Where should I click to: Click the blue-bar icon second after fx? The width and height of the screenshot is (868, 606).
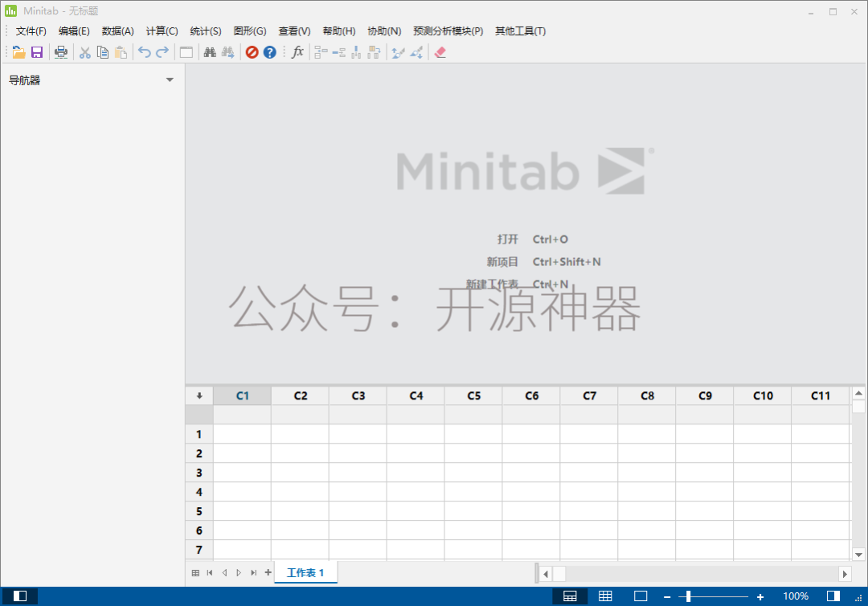339,52
